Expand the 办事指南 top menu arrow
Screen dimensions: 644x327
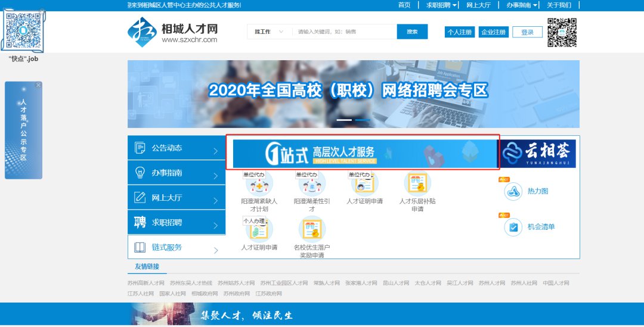[535, 5]
